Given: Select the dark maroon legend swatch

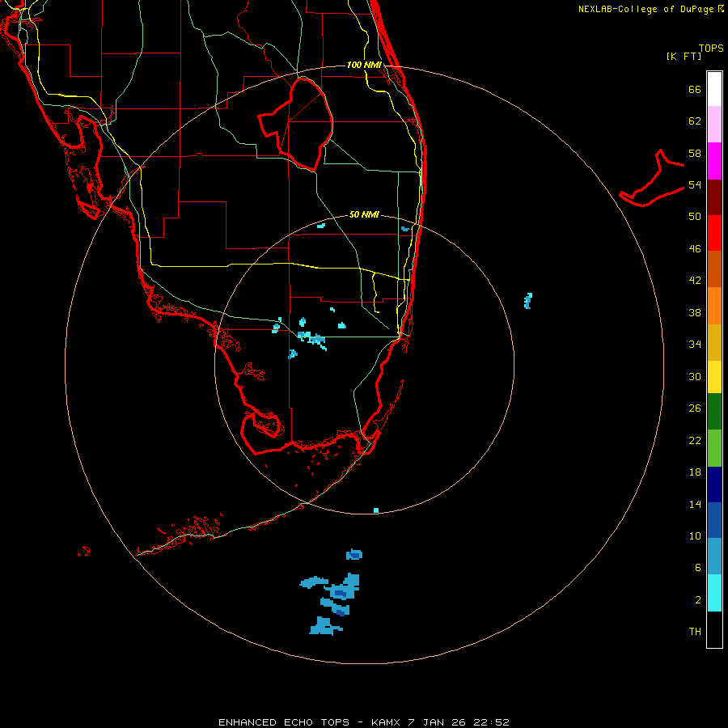Looking at the screenshot, I should 714,197.
